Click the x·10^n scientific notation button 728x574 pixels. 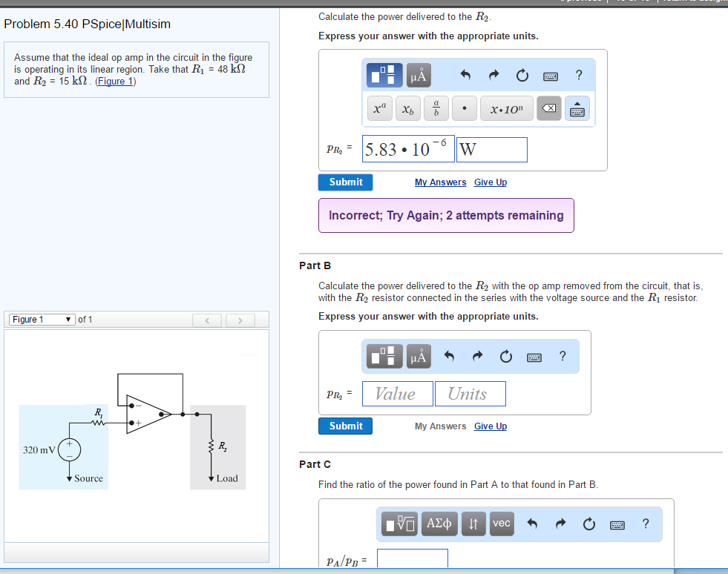(x=506, y=110)
